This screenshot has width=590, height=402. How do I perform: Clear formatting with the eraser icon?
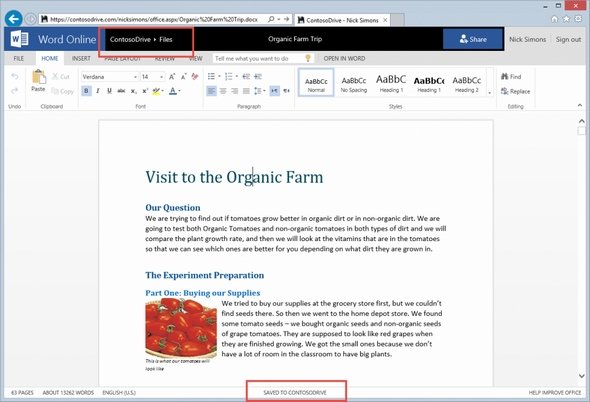195,76
